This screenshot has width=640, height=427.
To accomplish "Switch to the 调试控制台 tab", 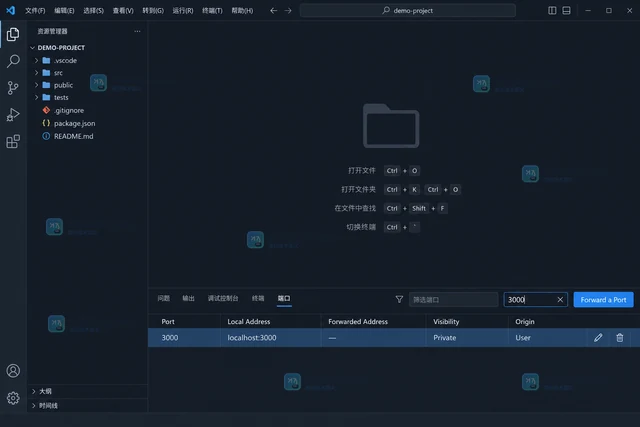I will [x=223, y=298].
